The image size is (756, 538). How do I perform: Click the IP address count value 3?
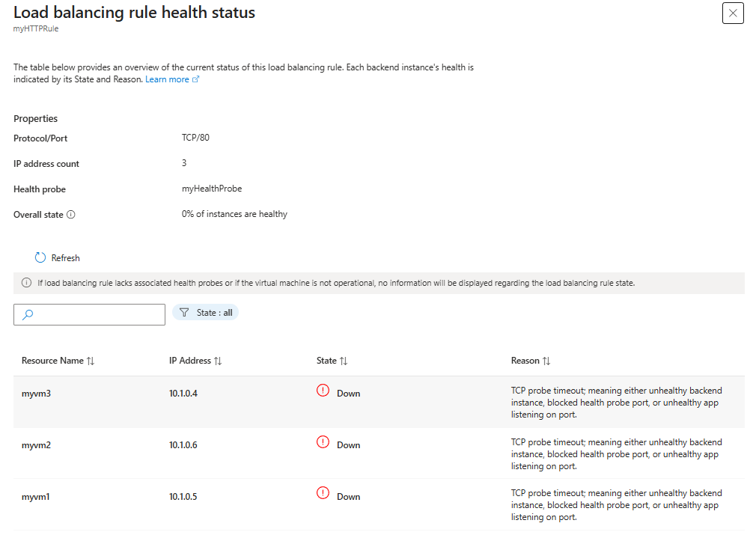pos(184,163)
